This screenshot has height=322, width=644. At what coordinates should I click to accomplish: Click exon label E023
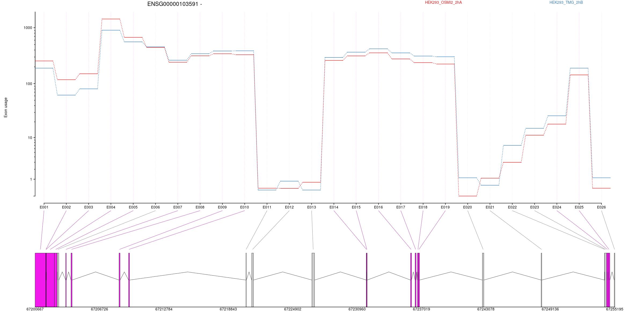[535, 207]
